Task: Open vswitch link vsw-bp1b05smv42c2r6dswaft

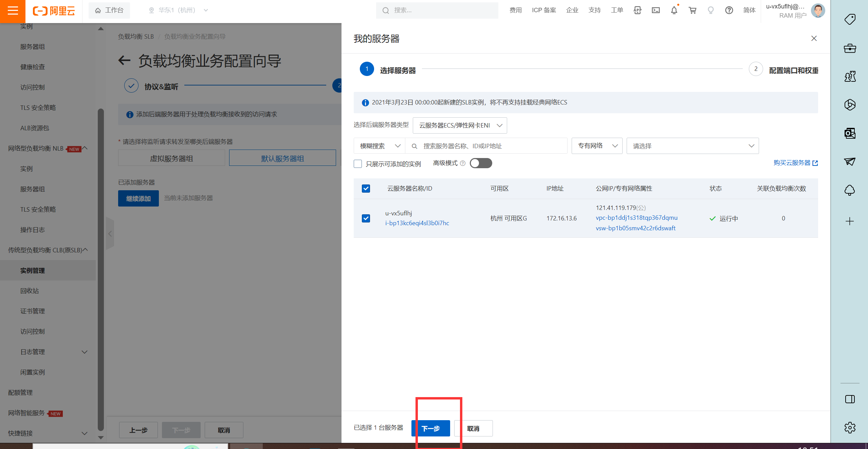Action: (x=636, y=228)
